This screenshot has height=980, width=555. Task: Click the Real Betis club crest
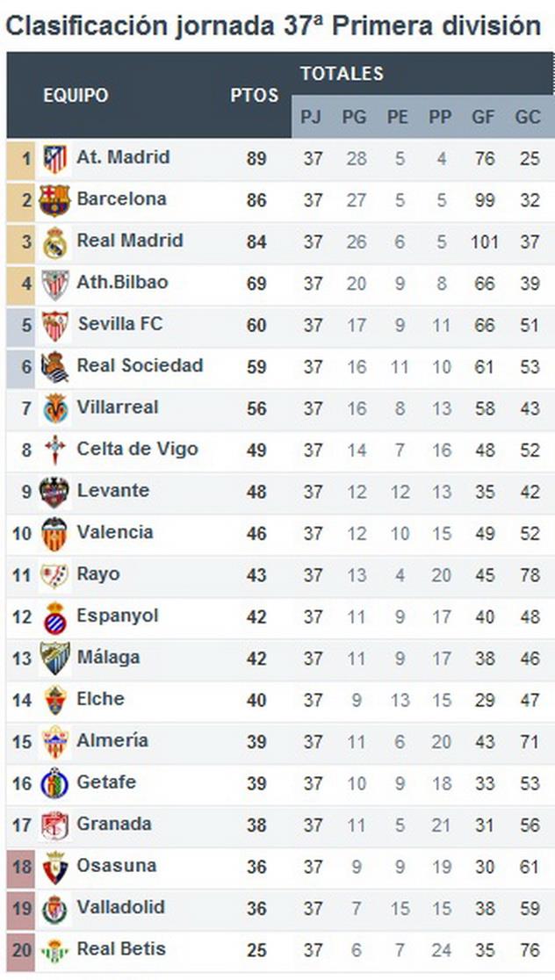pos(54,950)
